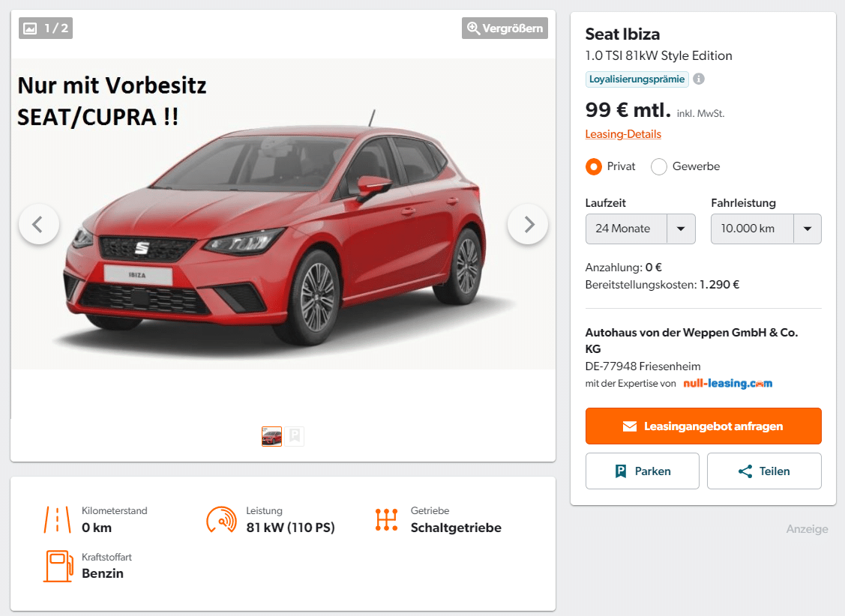Screen dimensions: 845x616
Task: Select the Gewerbe radio option
Action: 658,167
